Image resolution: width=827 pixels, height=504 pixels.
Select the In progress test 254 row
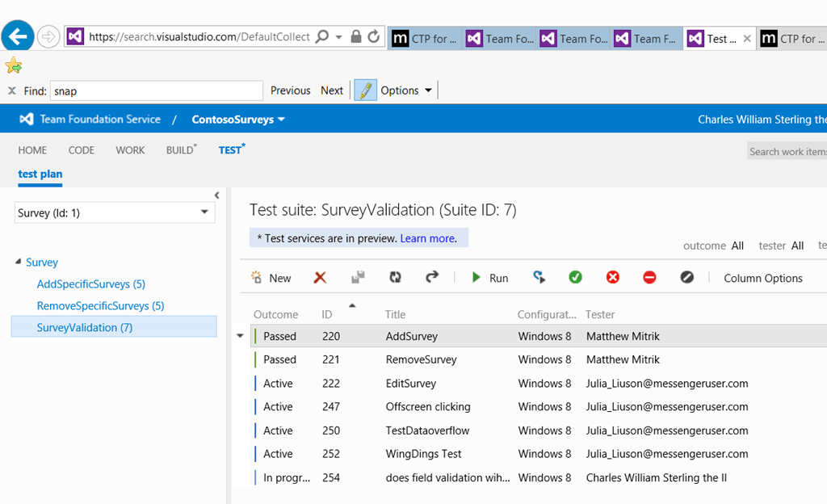click(x=538, y=477)
